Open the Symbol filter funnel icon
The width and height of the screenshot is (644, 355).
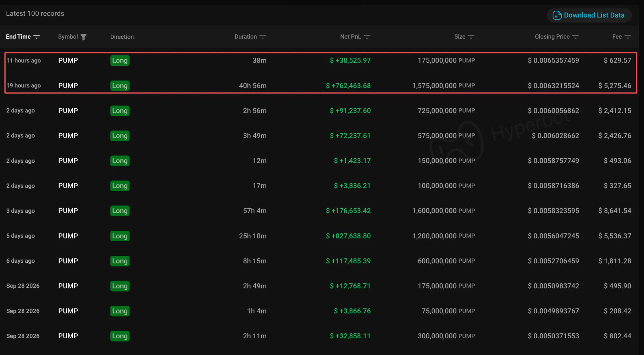coord(83,37)
